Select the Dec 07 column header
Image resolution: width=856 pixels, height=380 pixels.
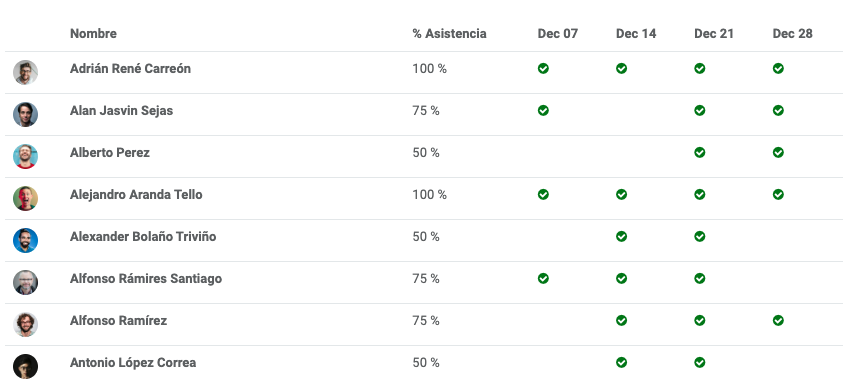(x=557, y=33)
